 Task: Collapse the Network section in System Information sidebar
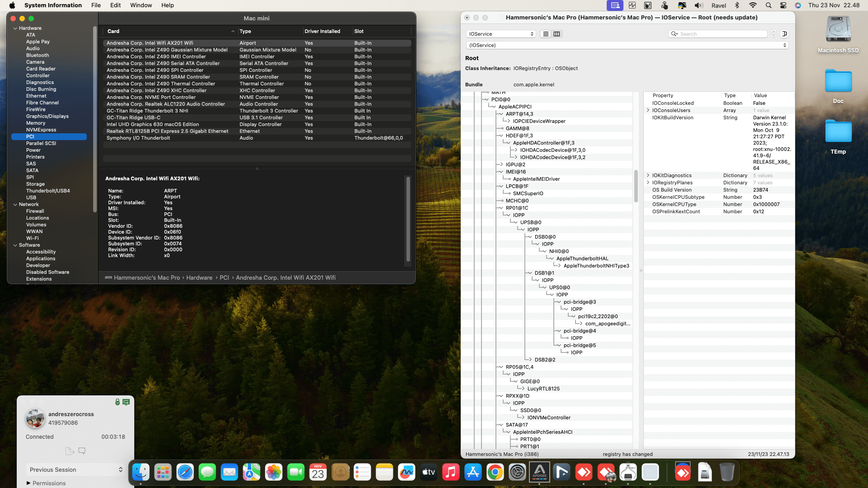[15, 204]
